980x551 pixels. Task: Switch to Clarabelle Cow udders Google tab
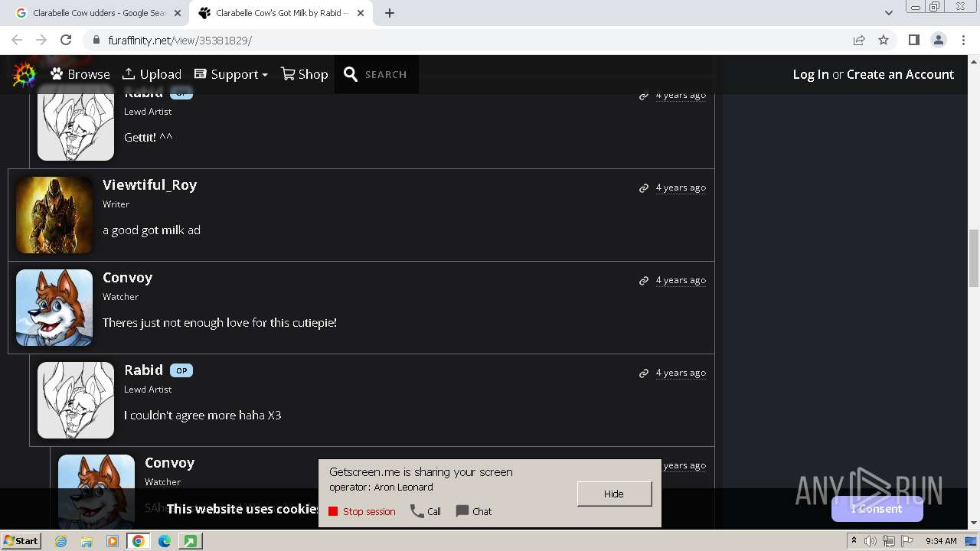[x=98, y=13]
